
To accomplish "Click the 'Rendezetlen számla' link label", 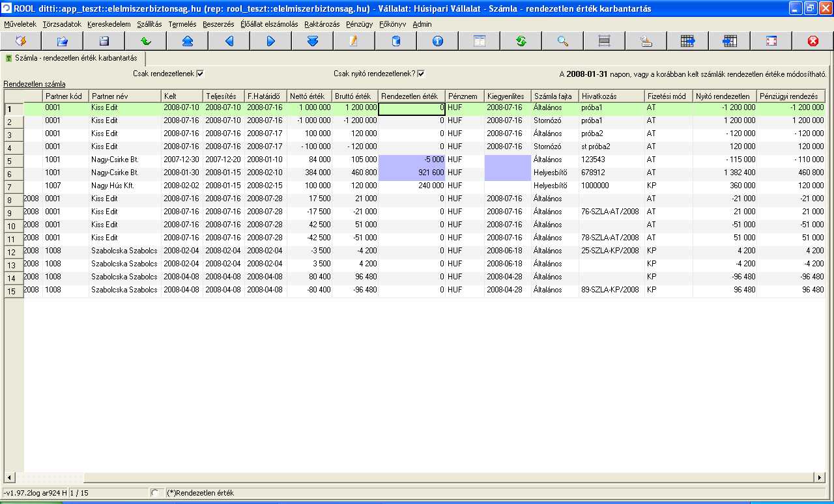I will click(x=35, y=84).
